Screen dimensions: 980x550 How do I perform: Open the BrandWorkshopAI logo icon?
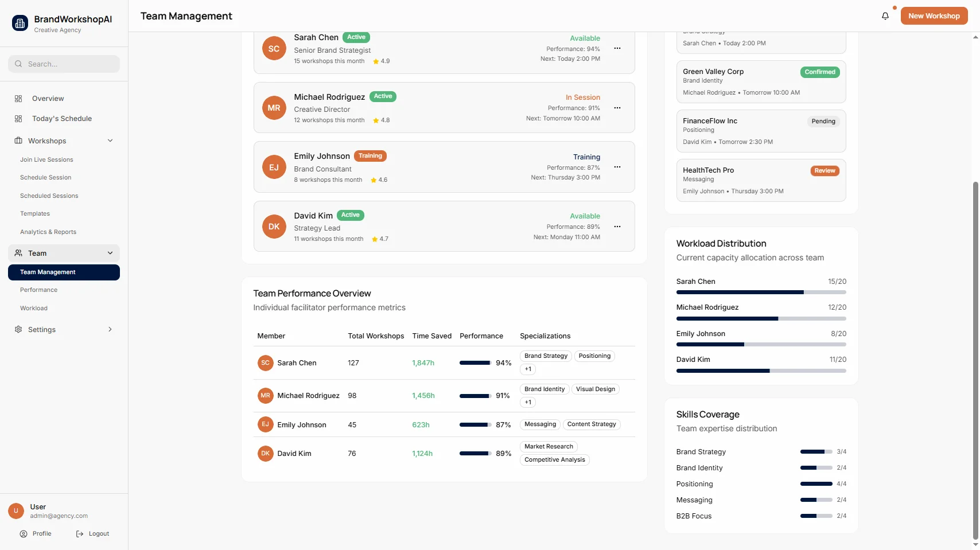click(19, 22)
